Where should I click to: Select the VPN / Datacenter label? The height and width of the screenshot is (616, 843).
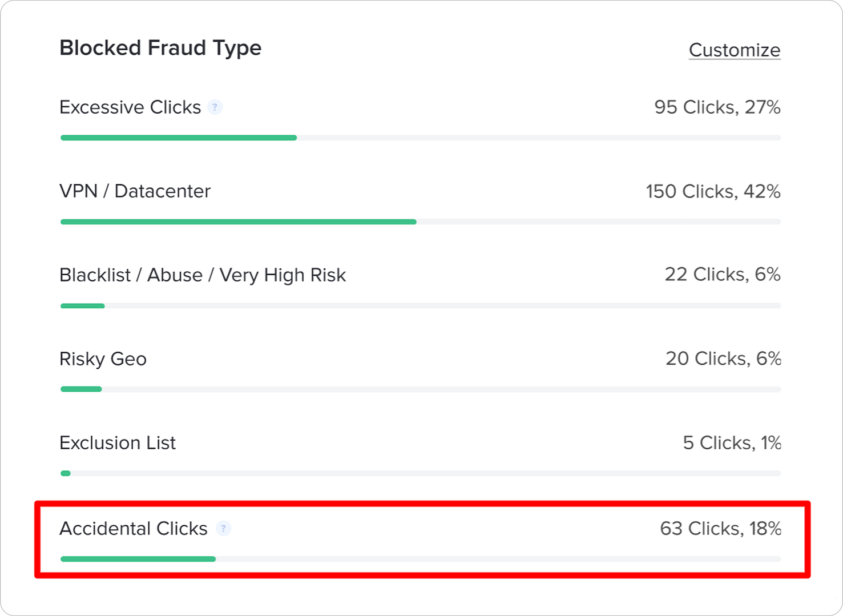pos(135,191)
